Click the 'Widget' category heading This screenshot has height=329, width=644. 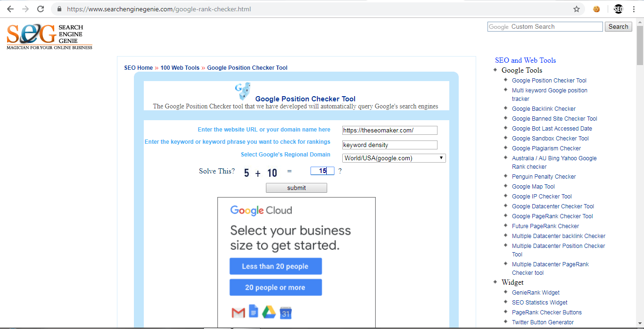click(512, 282)
